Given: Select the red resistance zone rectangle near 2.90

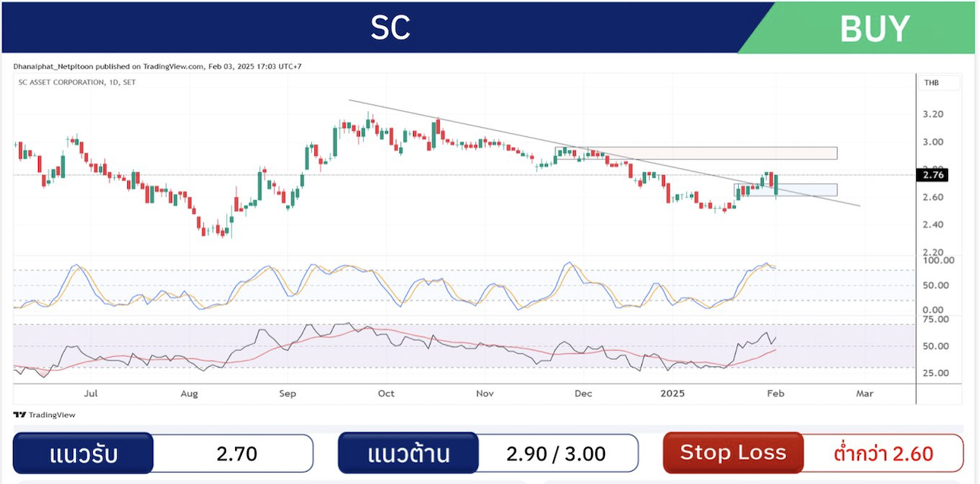Looking at the screenshot, I should tap(696, 153).
